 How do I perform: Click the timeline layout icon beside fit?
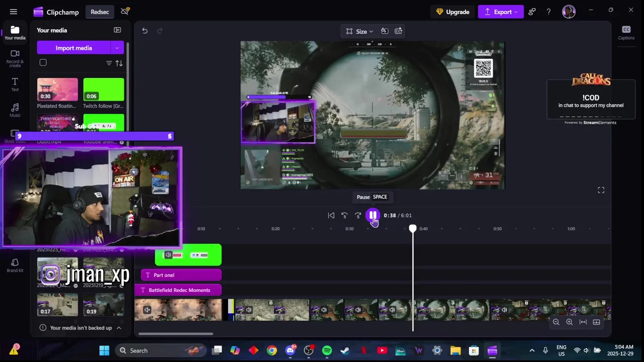(x=596, y=322)
